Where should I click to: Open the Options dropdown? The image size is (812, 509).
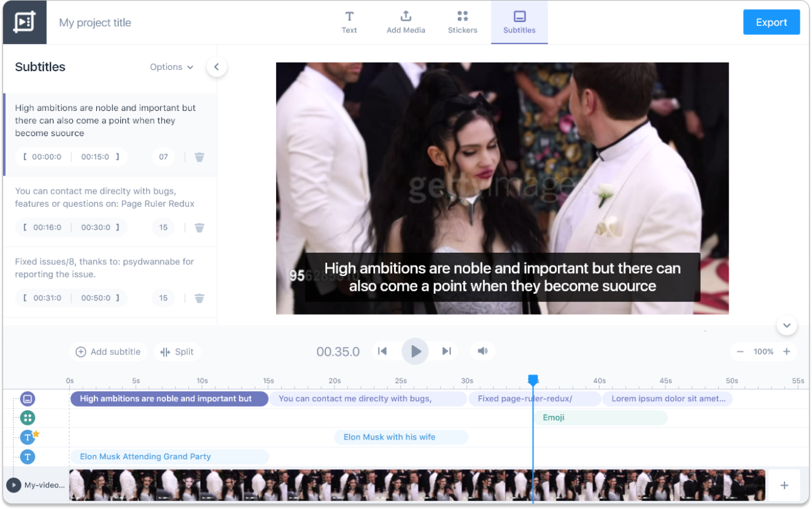pos(171,67)
